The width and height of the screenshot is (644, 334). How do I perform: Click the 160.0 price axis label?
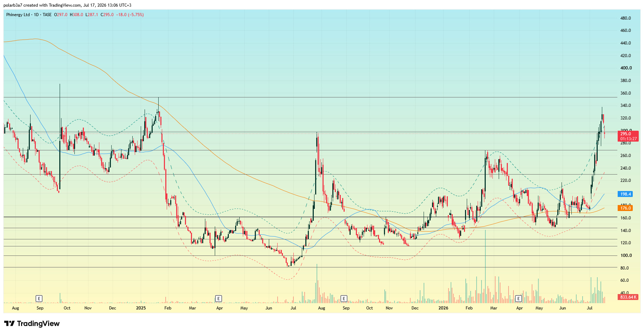(x=626, y=218)
